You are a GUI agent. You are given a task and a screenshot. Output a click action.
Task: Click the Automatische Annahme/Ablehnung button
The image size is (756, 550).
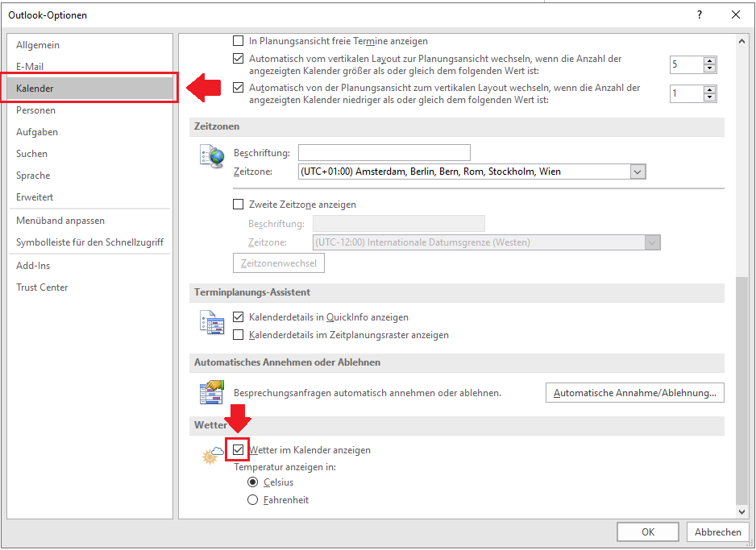click(635, 392)
